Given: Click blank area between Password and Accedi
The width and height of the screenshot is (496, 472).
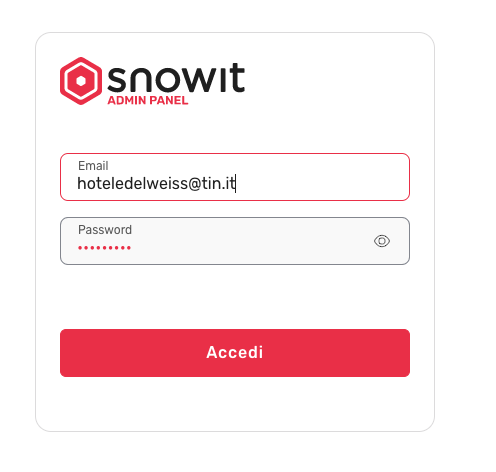Looking at the screenshot, I should point(235,297).
